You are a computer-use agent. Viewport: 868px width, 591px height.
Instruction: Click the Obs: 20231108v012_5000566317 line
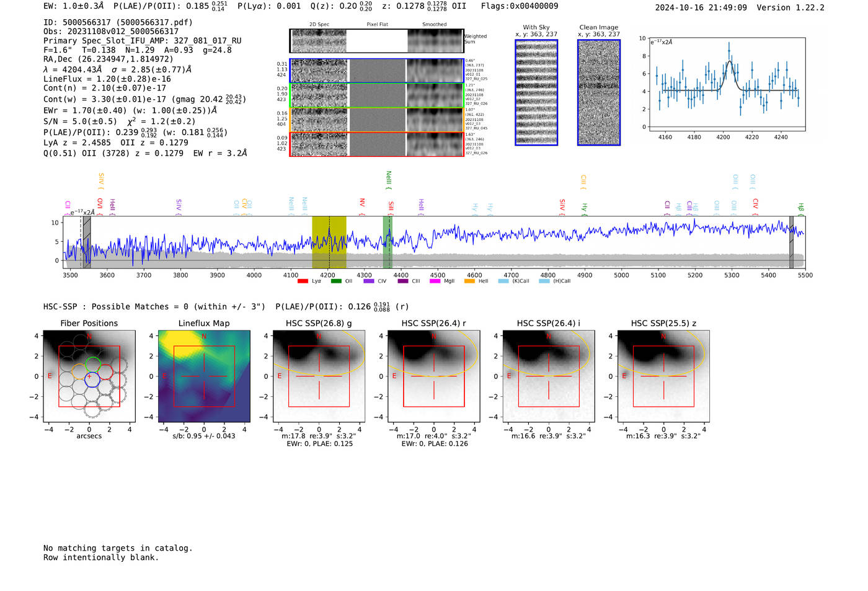(111, 31)
